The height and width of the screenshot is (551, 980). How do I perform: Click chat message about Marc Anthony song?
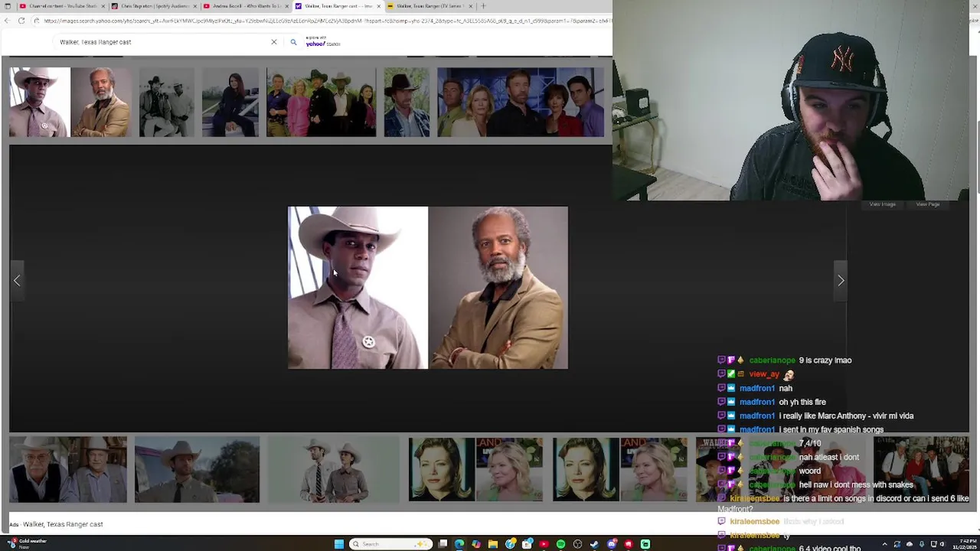(x=846, y=416)
